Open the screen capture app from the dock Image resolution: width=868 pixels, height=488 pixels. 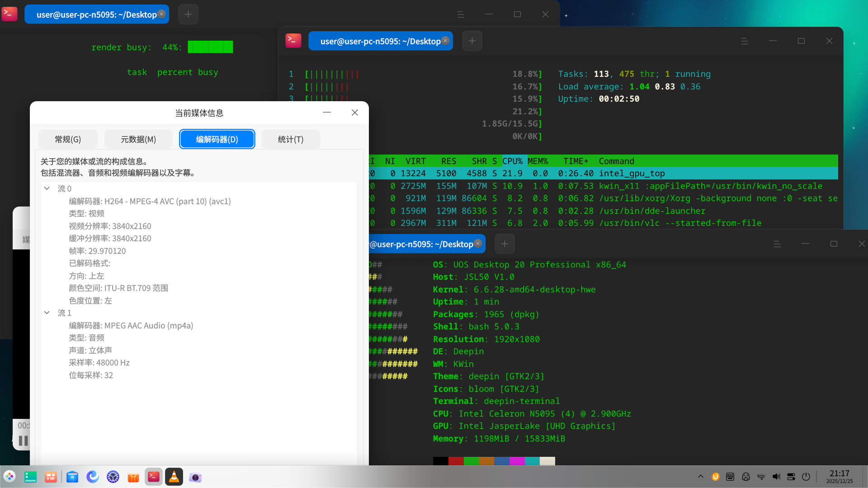[195, 476]
